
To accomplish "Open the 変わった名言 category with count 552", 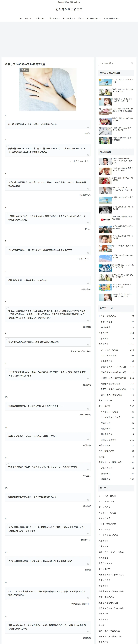I will pyautogui.click(x=116, y=406).
